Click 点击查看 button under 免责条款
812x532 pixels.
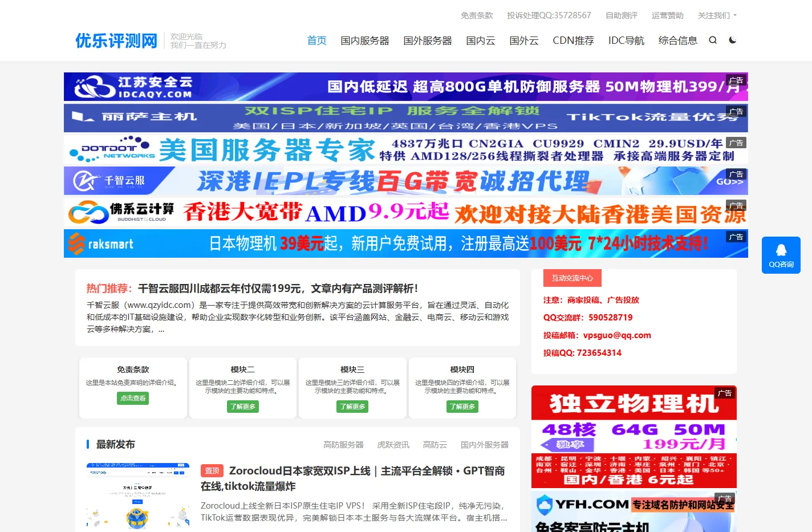coord(133,398)
